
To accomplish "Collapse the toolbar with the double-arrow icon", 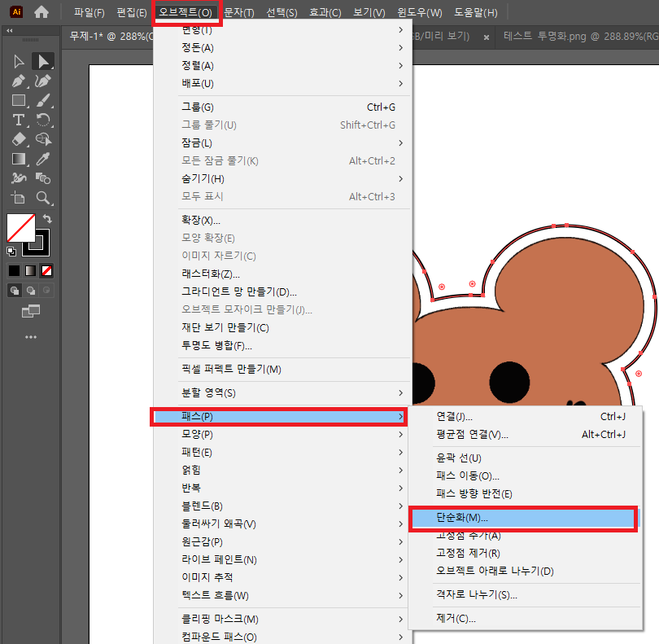I will (x=9, y=30).
